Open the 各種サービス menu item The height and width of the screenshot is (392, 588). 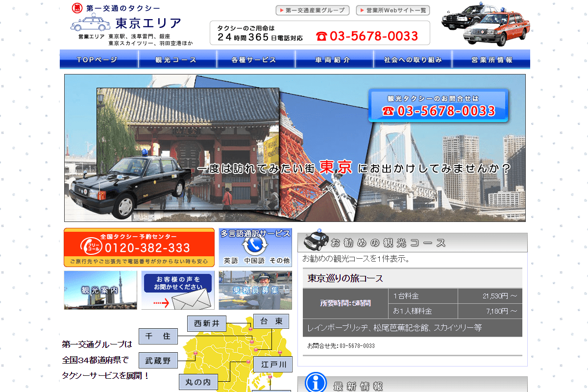click(x=256, y=59)
